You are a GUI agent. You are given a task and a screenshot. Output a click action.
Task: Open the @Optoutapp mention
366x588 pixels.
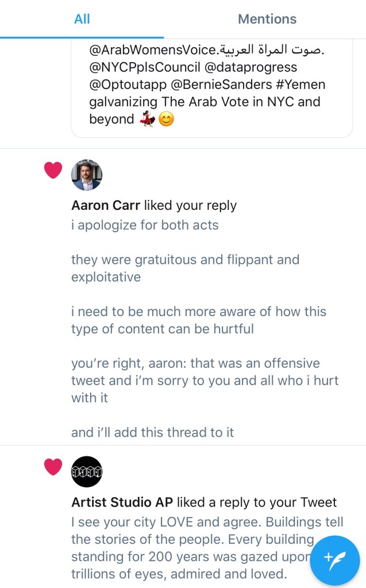(x=126, y=85)
